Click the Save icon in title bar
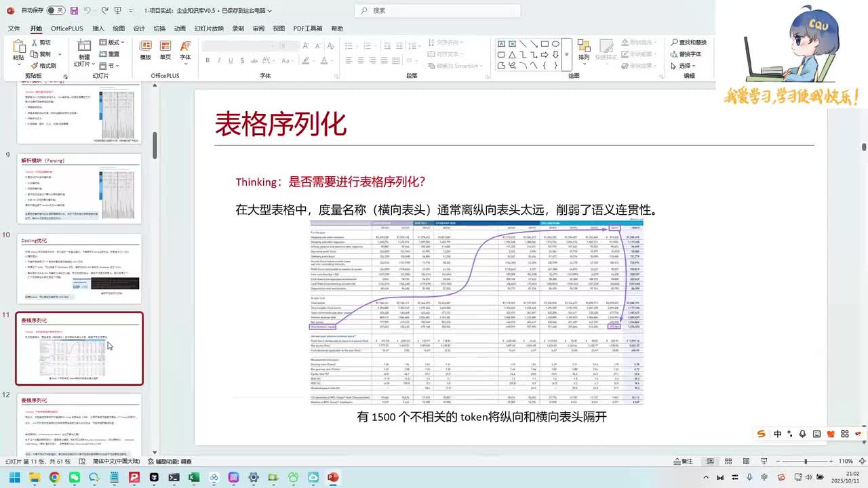The image size is (868, 488). 74,11
